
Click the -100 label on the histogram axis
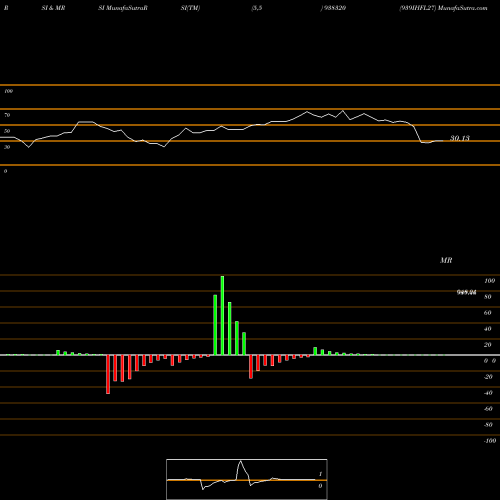tap(490, 441)
